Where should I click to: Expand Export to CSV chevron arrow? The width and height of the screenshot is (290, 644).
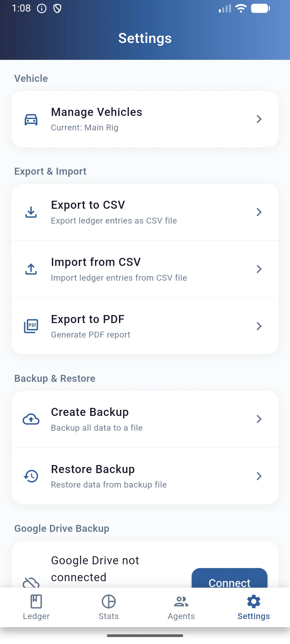[259, 212]
